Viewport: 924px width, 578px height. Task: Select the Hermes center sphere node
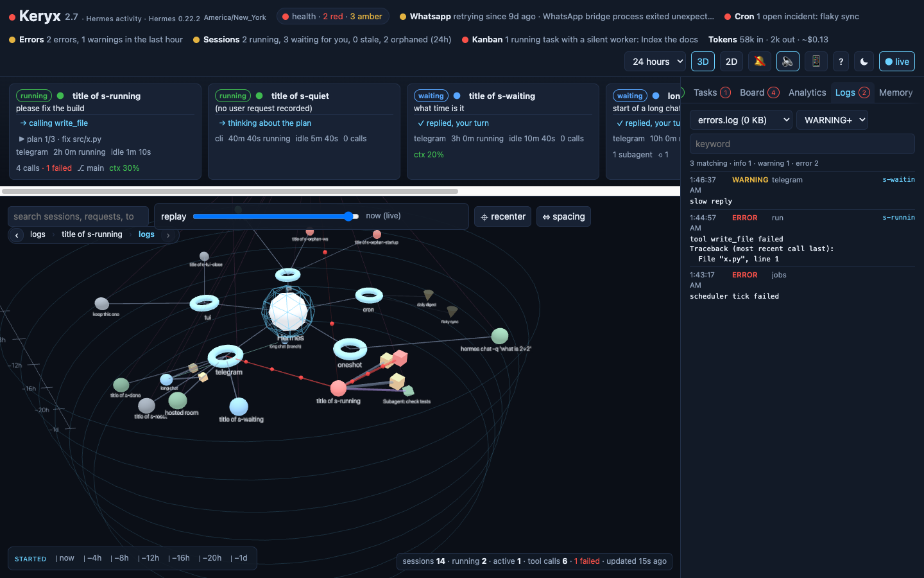(x=288, y=311)
